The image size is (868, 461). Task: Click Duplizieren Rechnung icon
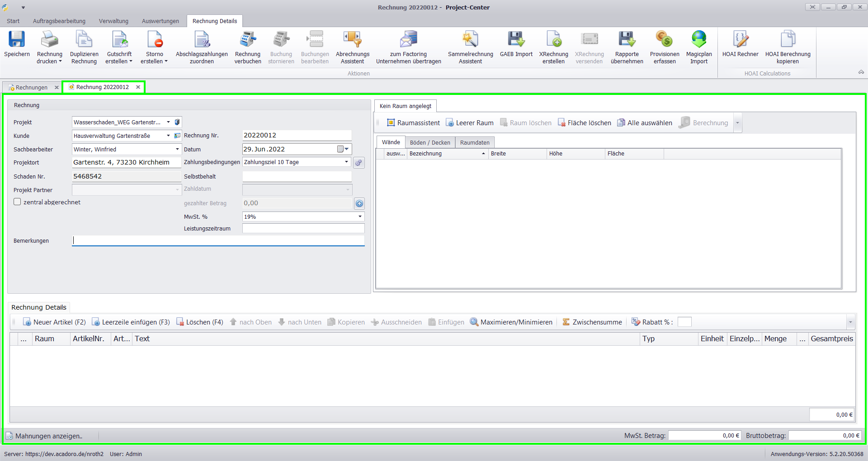84,40
